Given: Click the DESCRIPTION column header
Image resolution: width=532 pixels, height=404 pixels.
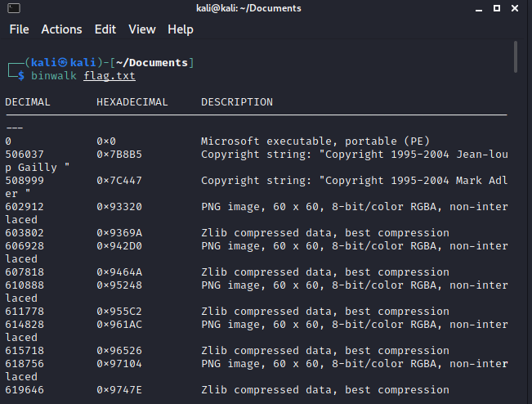Looking at the screenshot, I should point(236,102).
